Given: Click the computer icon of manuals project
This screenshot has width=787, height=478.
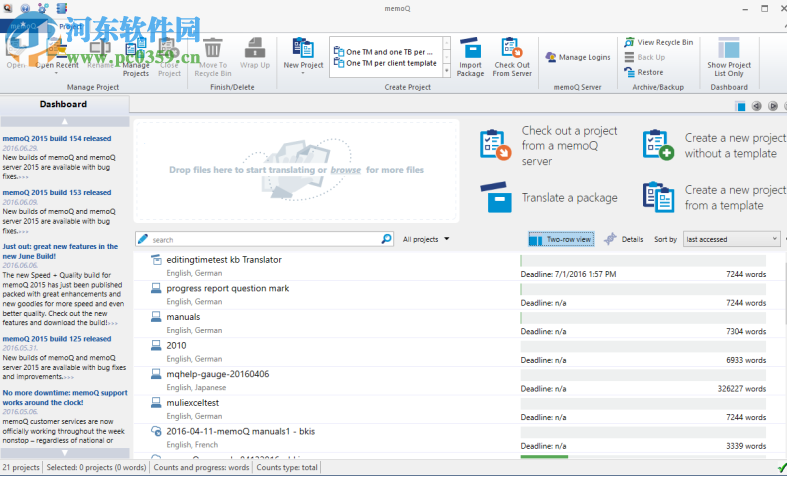Looking at the screenshot, I should click(x=156, y=317).
